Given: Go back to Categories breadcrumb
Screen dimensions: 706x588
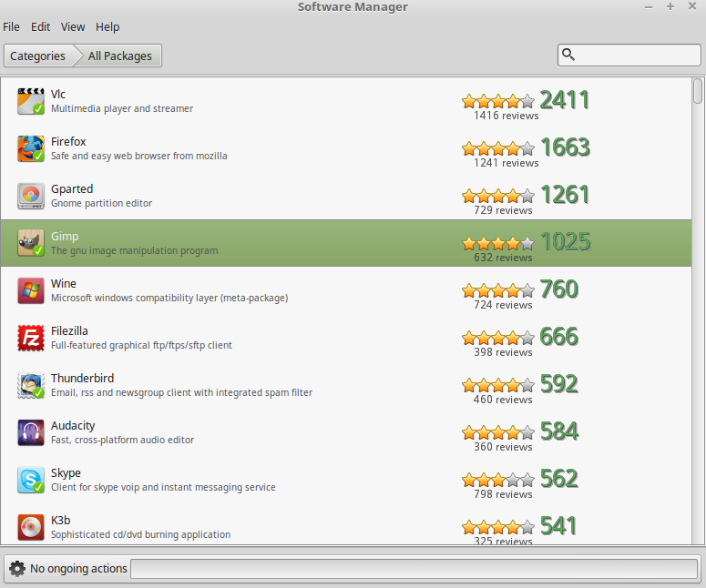Looking at the screenshot, I should pyautogui.click(x=38, y=56).
